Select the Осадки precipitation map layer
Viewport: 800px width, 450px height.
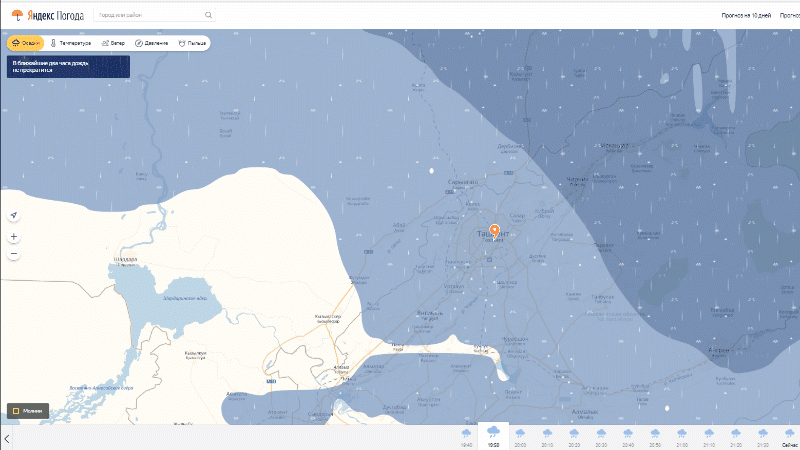click(x=26, y=43)
